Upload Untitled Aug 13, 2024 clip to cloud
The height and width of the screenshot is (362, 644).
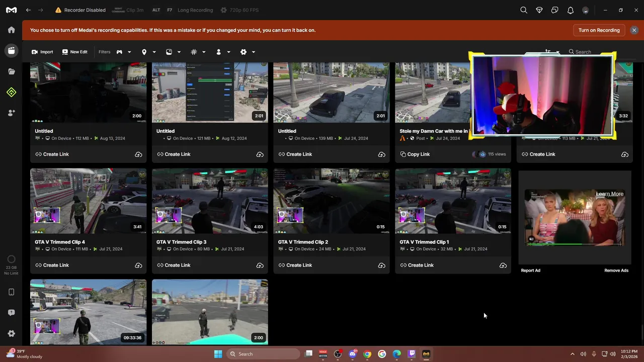[138, 154]
